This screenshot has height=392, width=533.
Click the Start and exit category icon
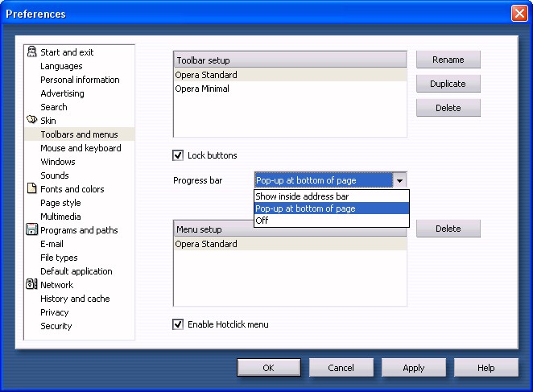(x=31, y=52)
